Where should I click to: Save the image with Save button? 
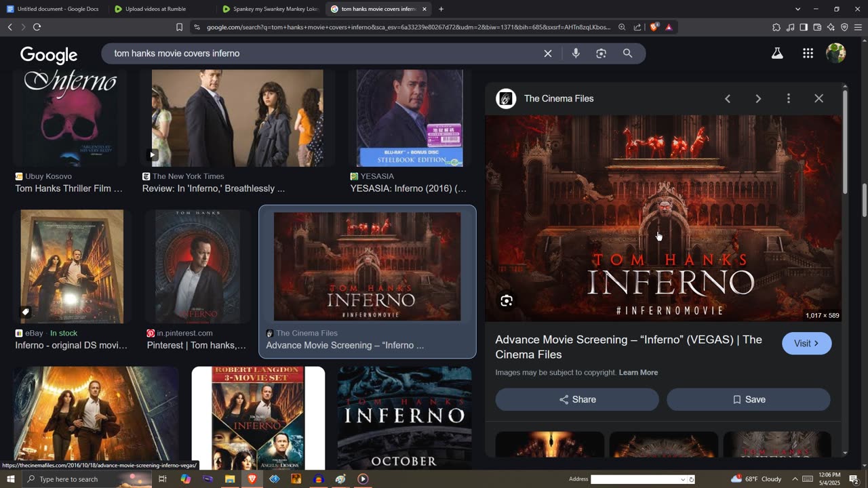coord(749,399)
